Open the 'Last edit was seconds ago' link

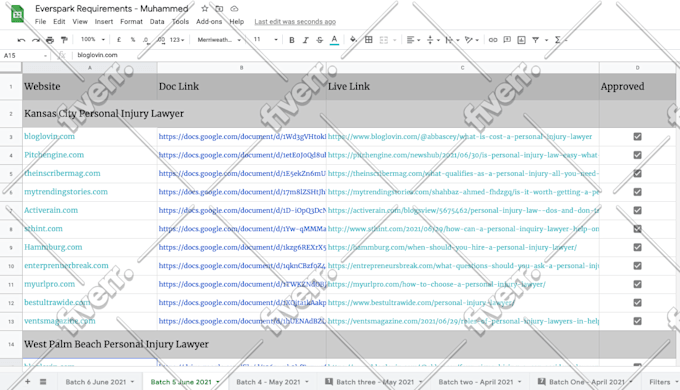click(295, 22)
